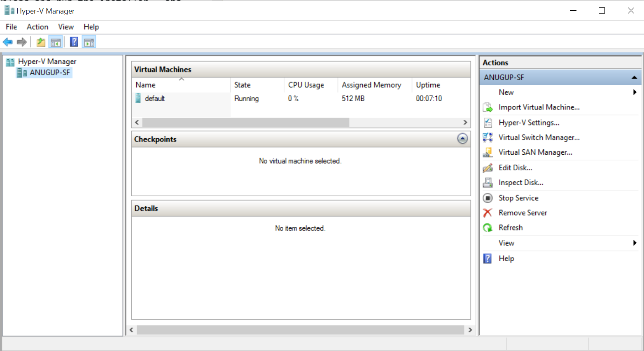Screen dimensions: 644x351
Task: Click left arrow of Virtual Machines scrollbar
Action: [x=137, y=123]
